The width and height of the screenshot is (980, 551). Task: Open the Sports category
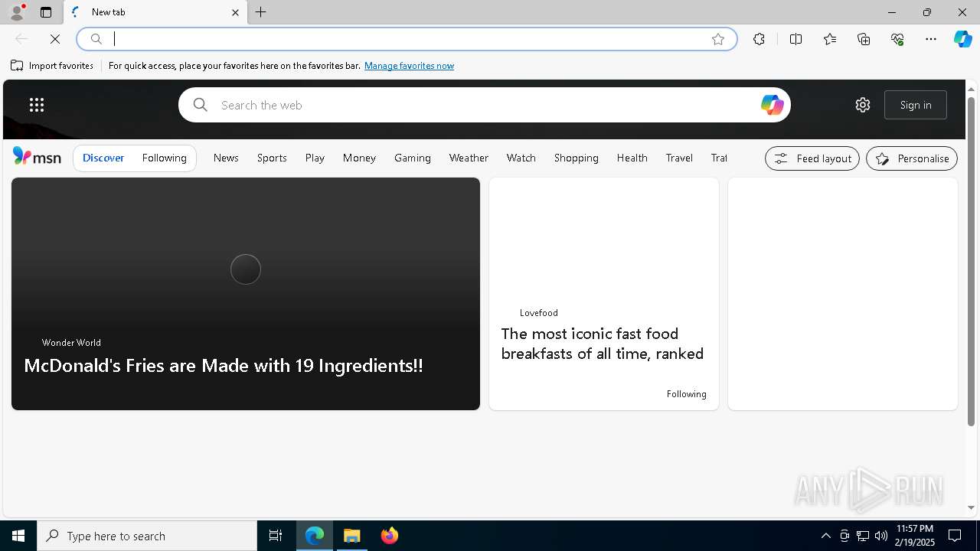click(272, 158)
